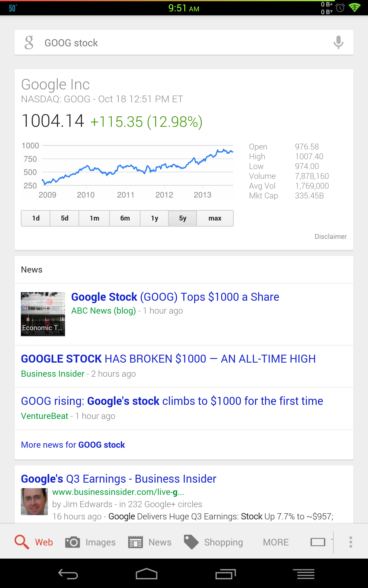Open the Disclaimer link
This screenshot has width=368, height=588.
pos(331,236)
